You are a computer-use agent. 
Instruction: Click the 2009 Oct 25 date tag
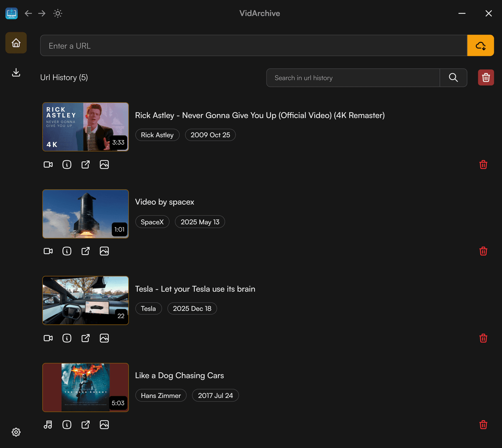click(210, 135)
